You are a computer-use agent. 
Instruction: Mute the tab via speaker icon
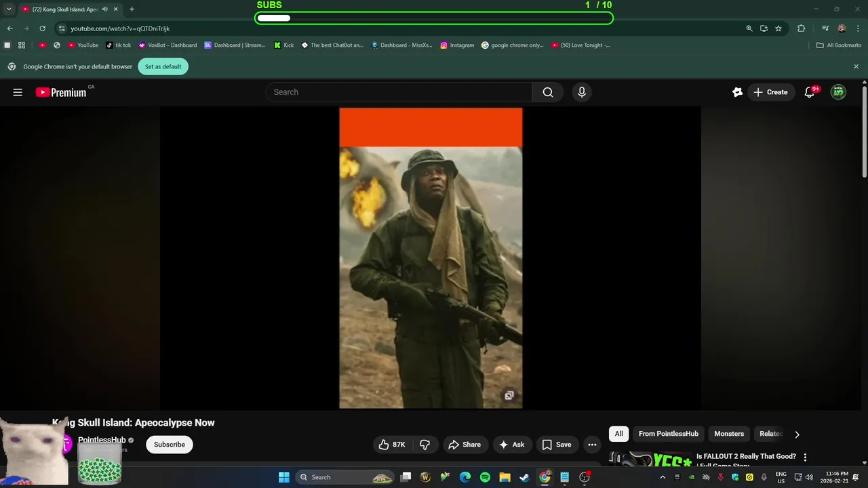[x=105, y=9]
